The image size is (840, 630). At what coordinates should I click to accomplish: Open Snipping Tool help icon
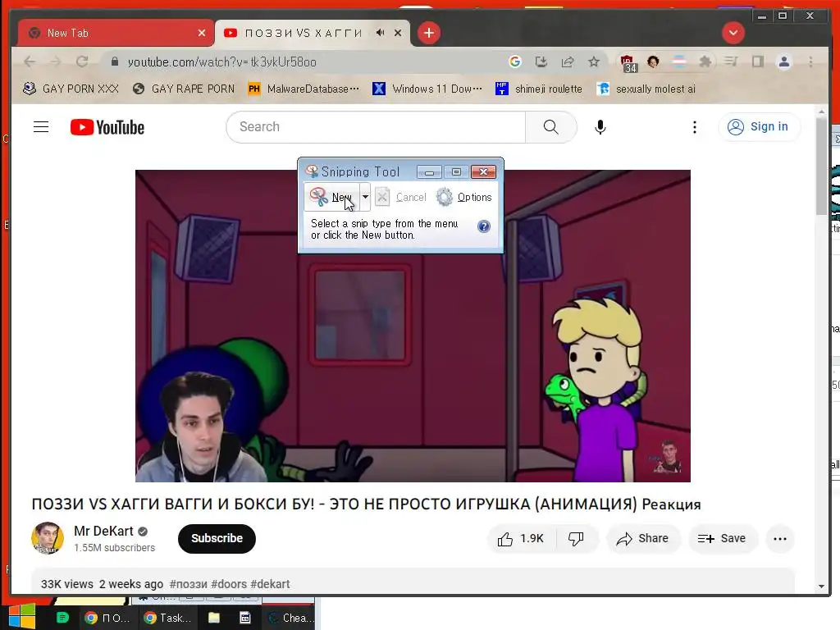tap(484, 226)
